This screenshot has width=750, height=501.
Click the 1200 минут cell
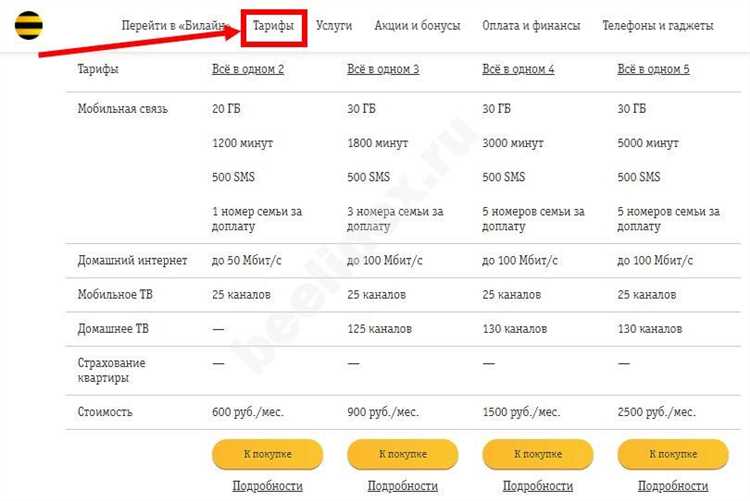pyautogui.click(x=243, y=143)
